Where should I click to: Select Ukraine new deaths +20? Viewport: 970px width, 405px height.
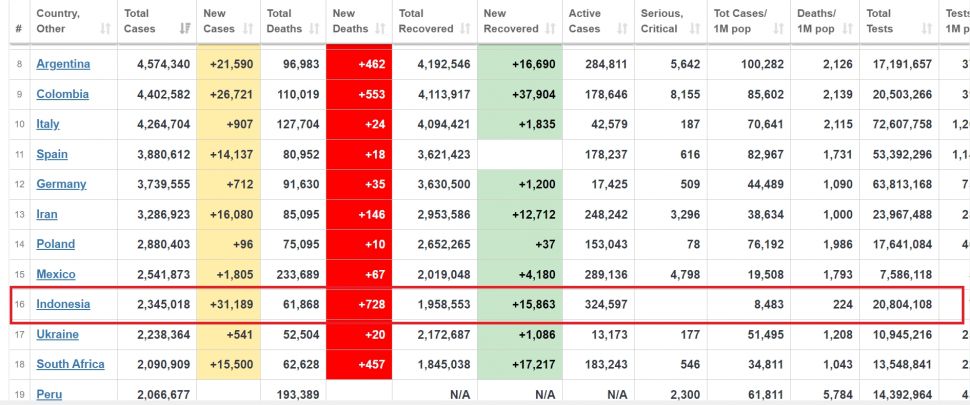pyautogui.click(x=359, y=335)
